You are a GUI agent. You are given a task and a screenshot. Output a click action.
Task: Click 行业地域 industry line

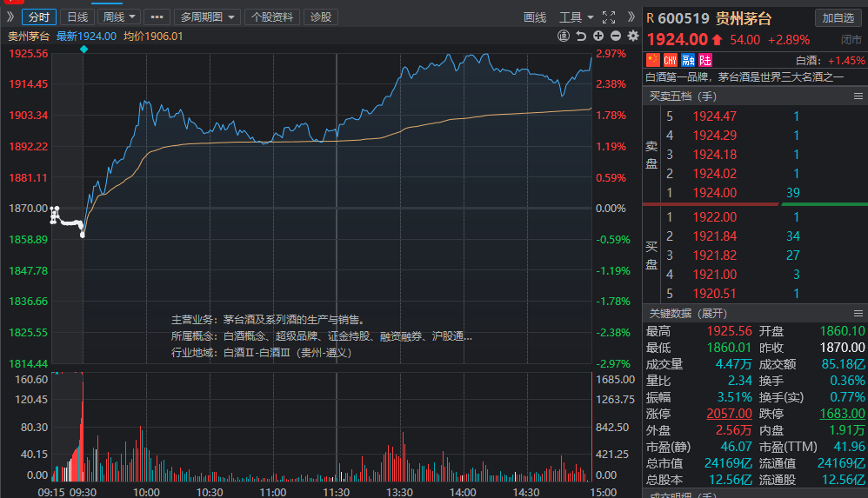(x=261, y=353)
